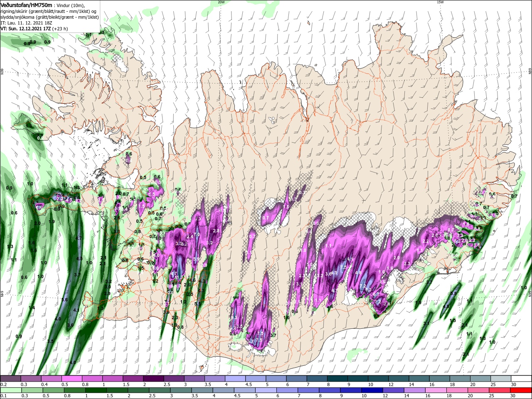Select the 20 pink swatch in the lower legend row
The width and height of the screenshot is (532, 399).
tap(478, 390)
